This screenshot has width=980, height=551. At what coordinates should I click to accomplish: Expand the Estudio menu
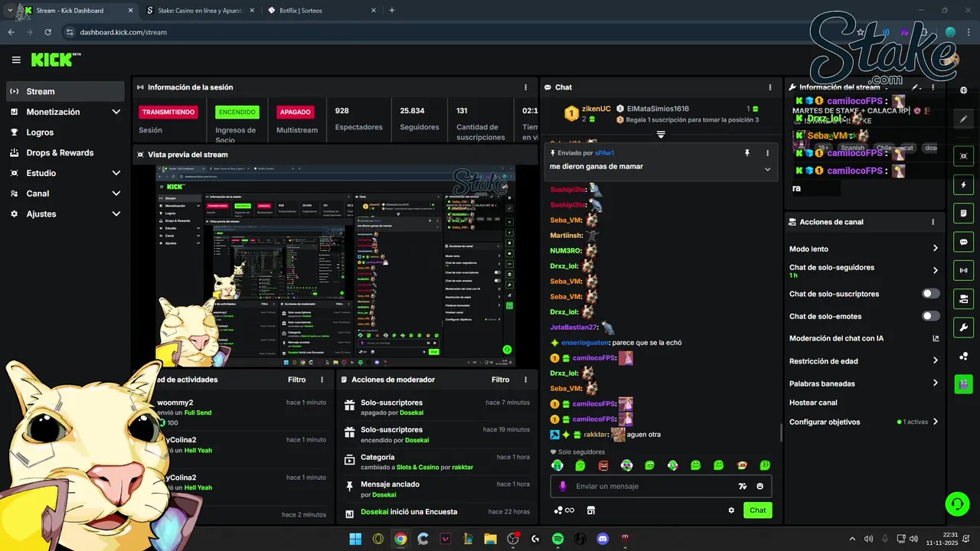pos(65,173)
